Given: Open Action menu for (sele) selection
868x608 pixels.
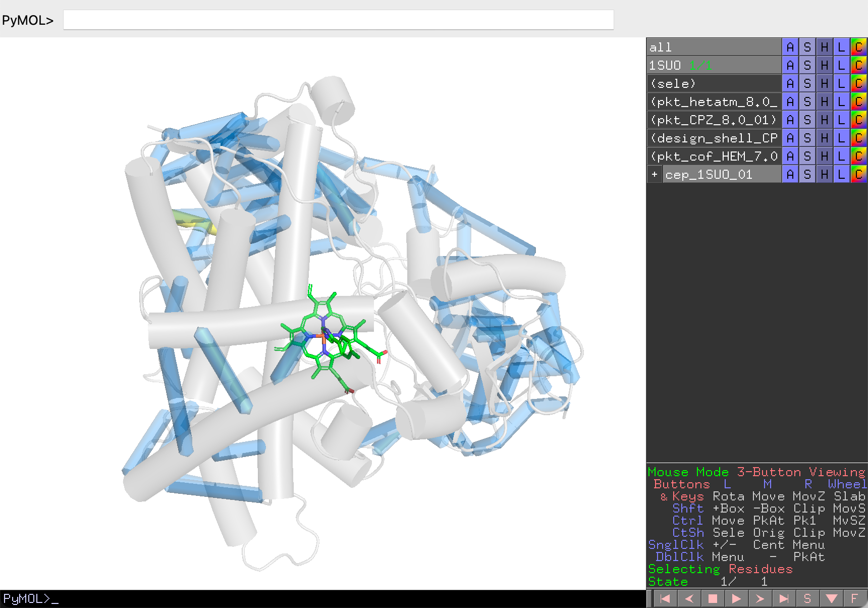Looking at the screenshot, I should 790,83.
